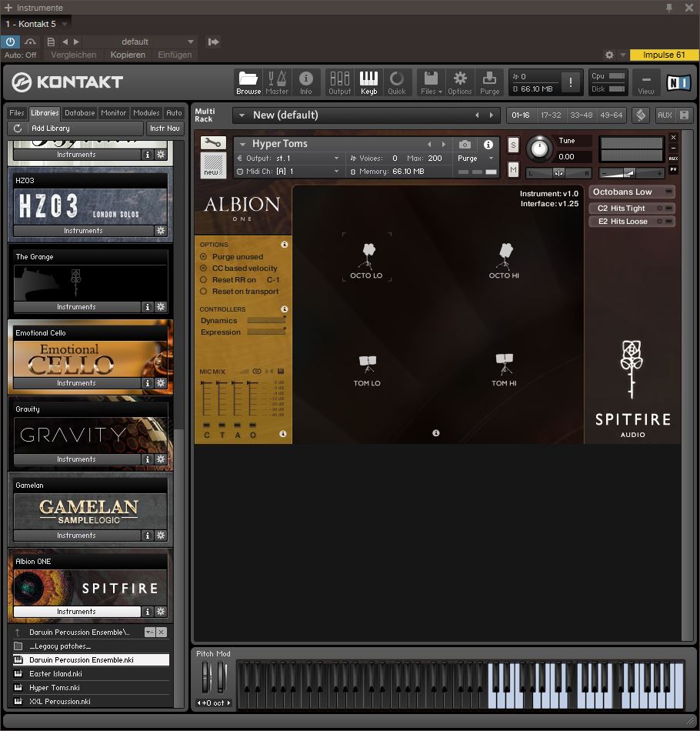Viewport: 700px width, 731px height.
Task: Open Gravity library settings gear
Action: [x=161, y=459]
